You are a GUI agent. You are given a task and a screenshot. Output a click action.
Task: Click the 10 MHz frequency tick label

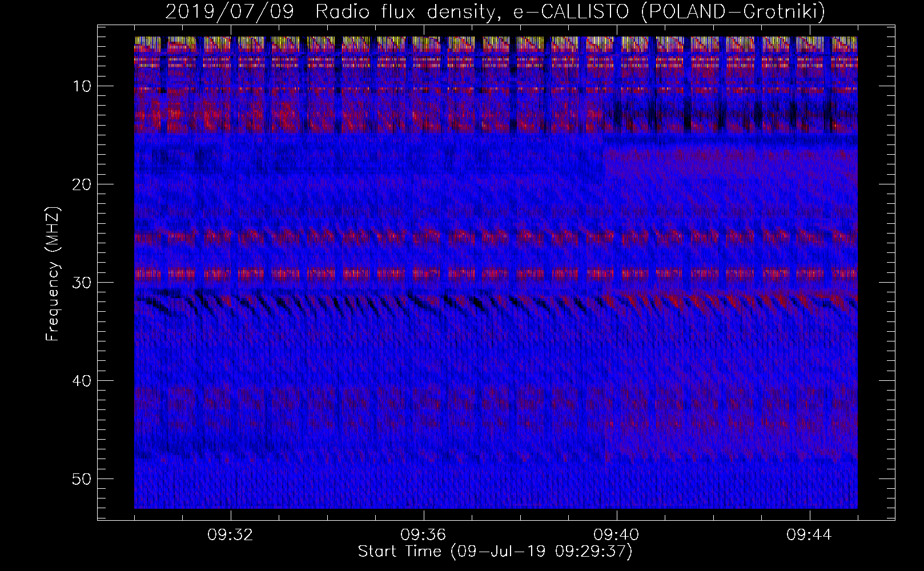point(83,86)
